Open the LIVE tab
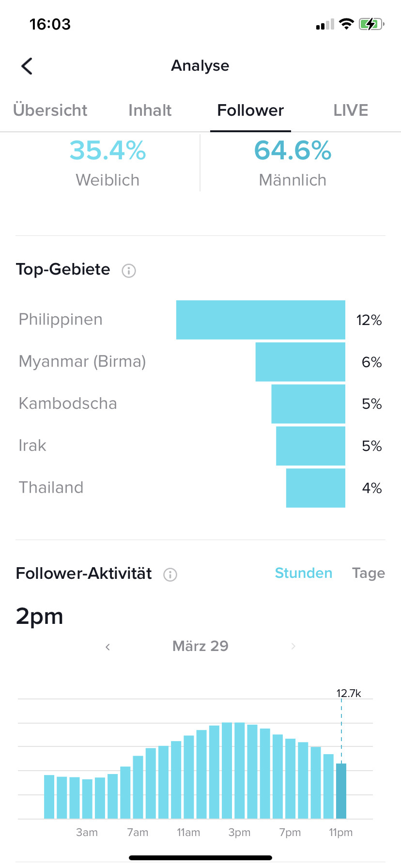This screenshot has height=868, width=401. pyautogui.click(x=351, y=110)
